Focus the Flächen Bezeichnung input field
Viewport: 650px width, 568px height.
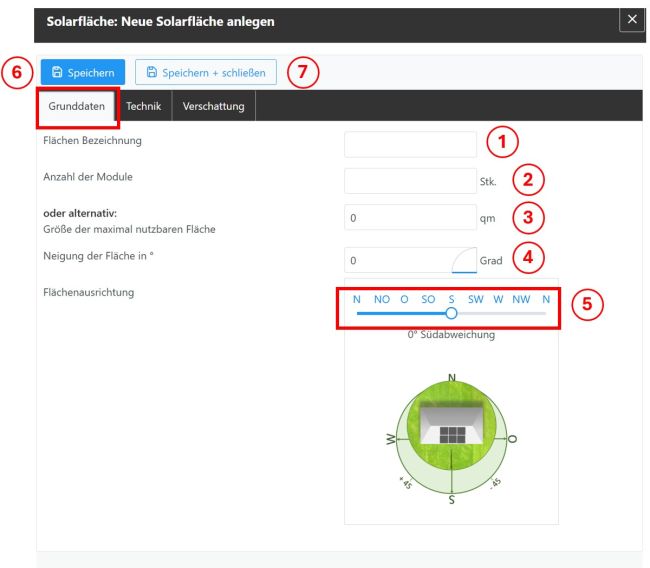[x=410, y=144]
